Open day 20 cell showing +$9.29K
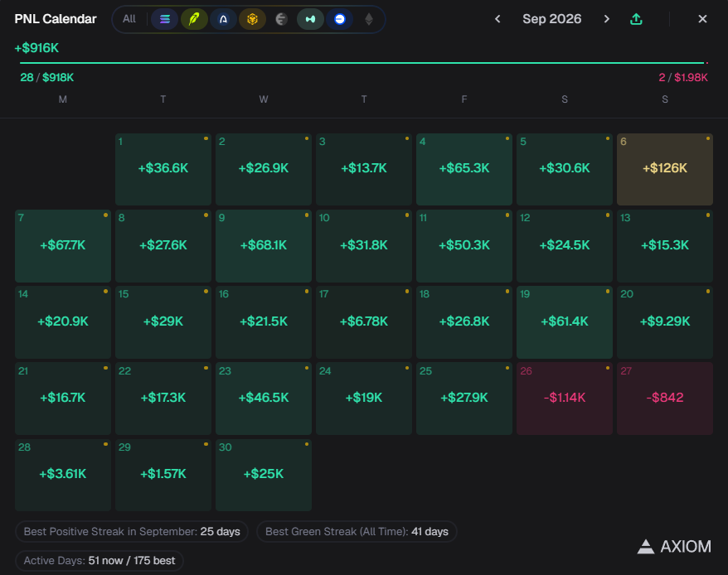The width and height of the screenshot is (728, 575). pyautogui.click(x=664, y=322)
